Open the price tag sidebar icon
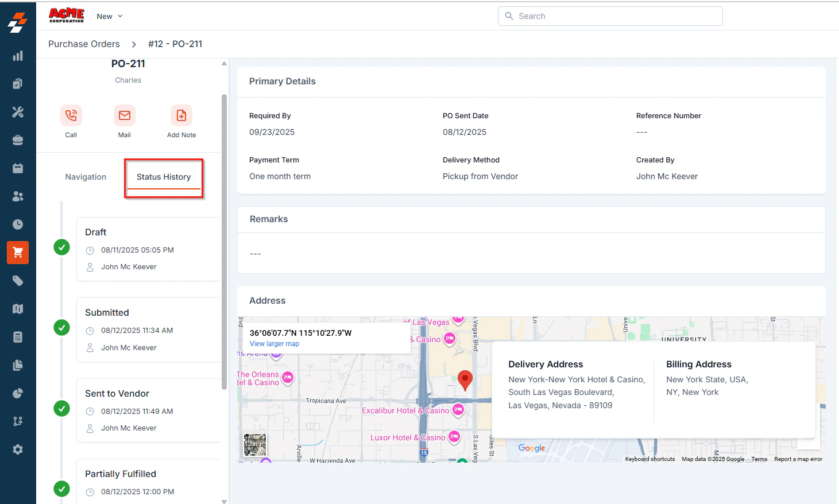The height and width of the screenshot is (504, 839). click(18, 281)
